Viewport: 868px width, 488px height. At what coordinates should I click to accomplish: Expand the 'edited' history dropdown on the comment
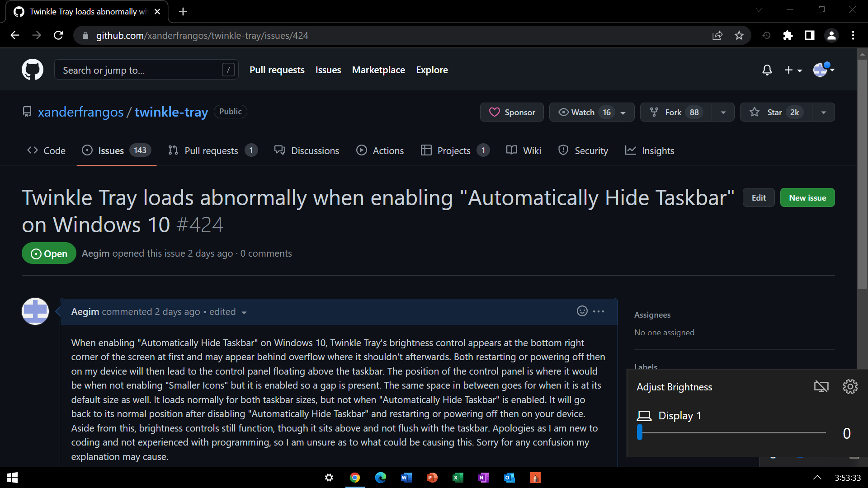coord(243,312)
